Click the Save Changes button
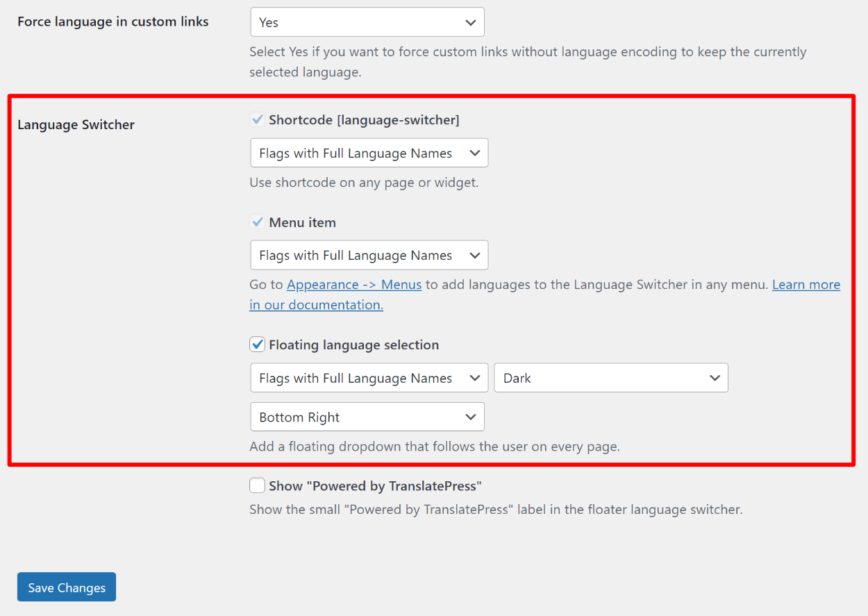The image size is (868, 616). 67,587
